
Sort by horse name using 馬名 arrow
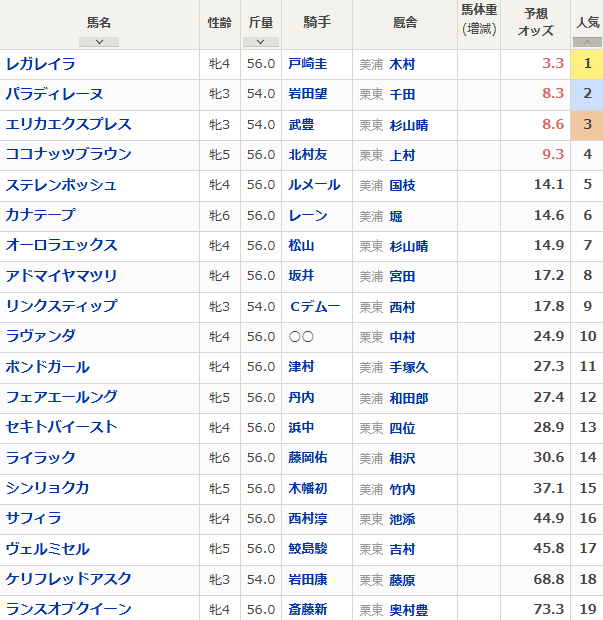pos(98,42)
